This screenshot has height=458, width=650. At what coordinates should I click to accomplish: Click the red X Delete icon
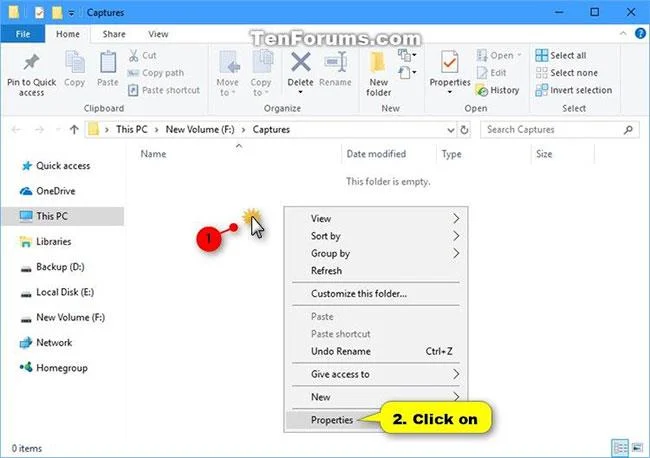[x=301, y=62]
